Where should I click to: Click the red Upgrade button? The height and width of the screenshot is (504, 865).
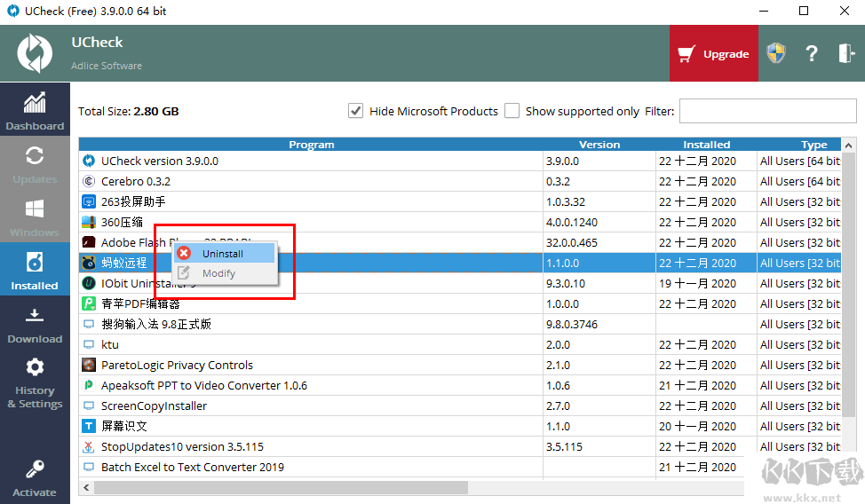(x=714, y=53)
